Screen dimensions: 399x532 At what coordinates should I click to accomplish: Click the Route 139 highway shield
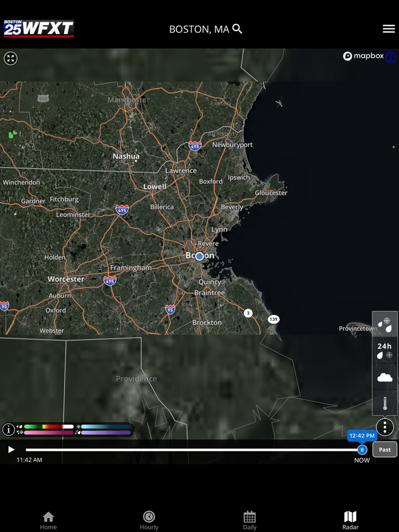pyautogui.click(x=273, y=319)
